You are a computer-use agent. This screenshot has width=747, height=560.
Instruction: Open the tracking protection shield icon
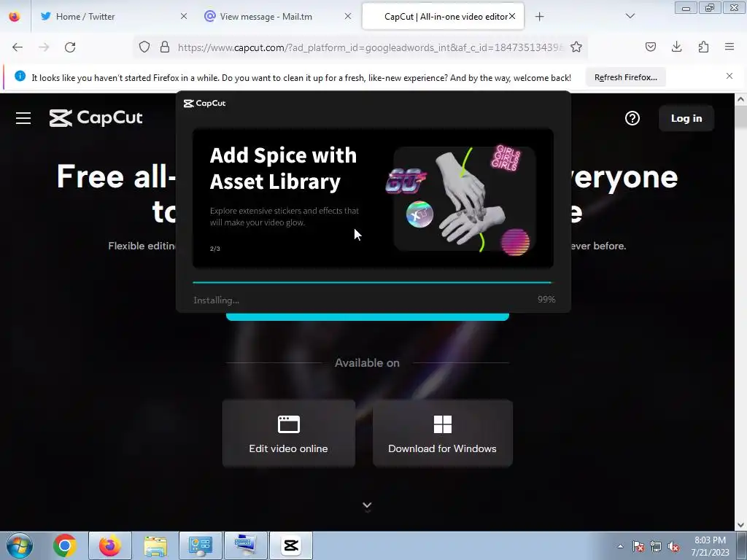point(144,47)
